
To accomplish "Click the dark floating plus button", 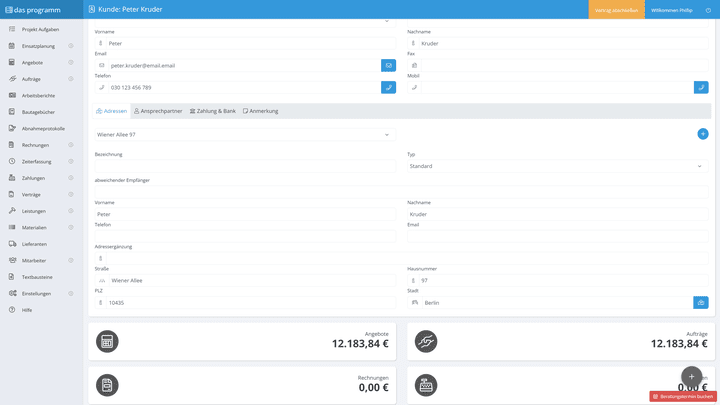I will click(x=691, y=377).
